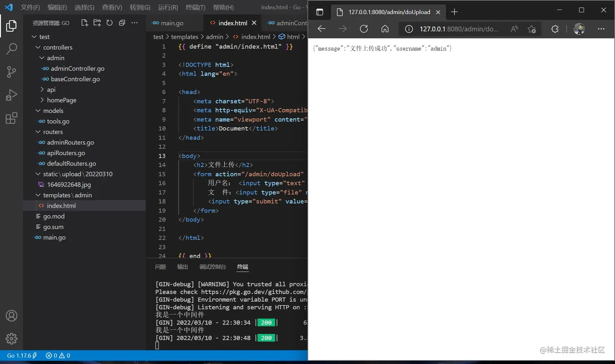Open adminRouters.go in explorer
Image resolution: width=615 pixels, height=364 pixels.
[x=84, y=142]
